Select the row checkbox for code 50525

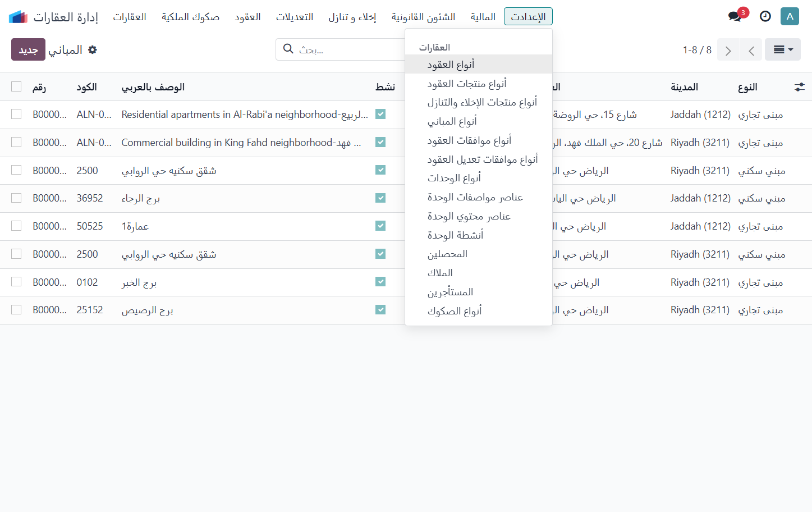pyautogui.click(x=16, y=226)
